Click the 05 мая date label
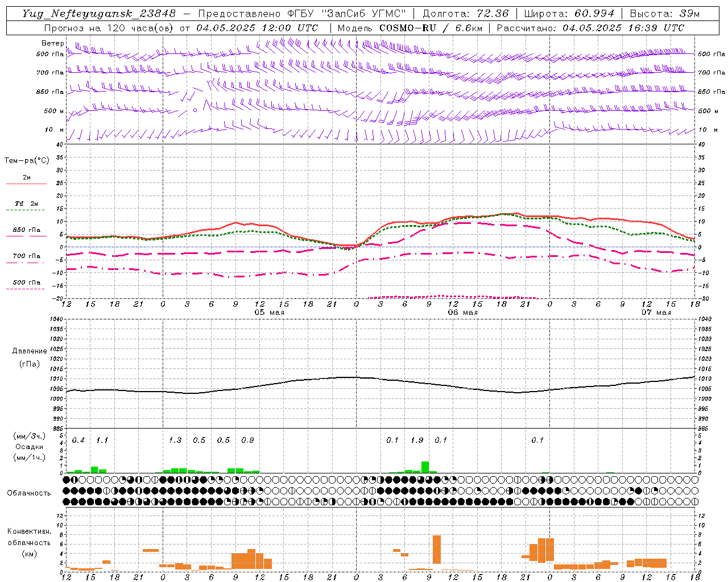 click(269, 312)
